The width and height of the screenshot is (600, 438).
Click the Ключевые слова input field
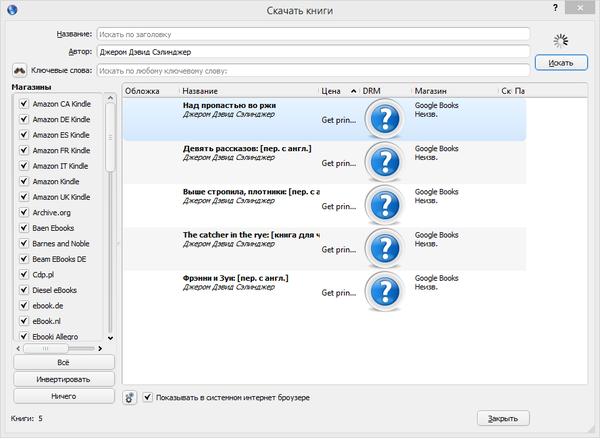click(x=313, y=71)
